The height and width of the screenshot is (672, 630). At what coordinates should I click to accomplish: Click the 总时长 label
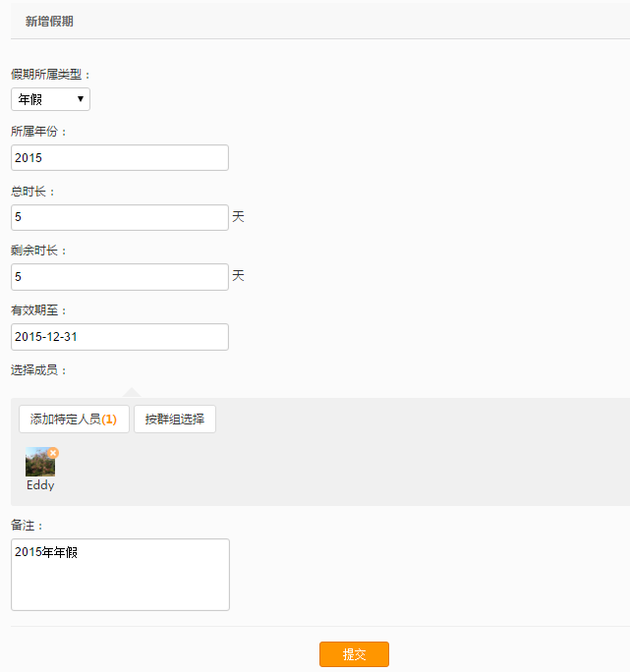(x=32, y=192)
